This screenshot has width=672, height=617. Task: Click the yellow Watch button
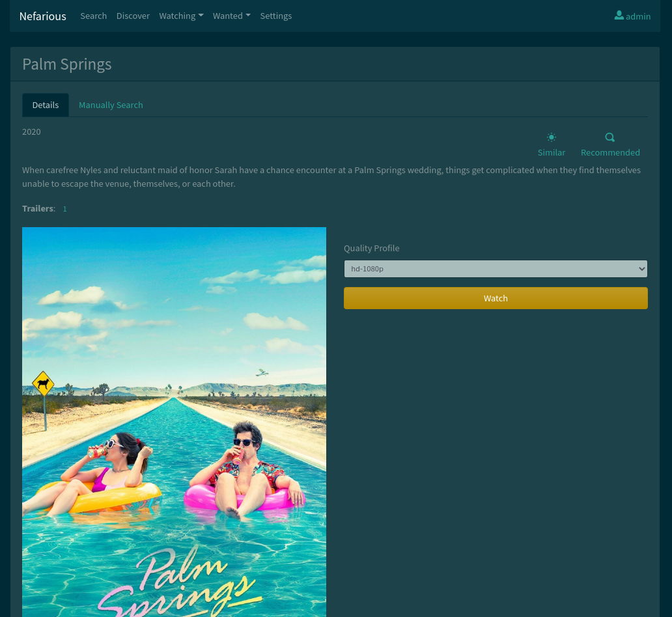pyautogui.click(x=496, y=298)
